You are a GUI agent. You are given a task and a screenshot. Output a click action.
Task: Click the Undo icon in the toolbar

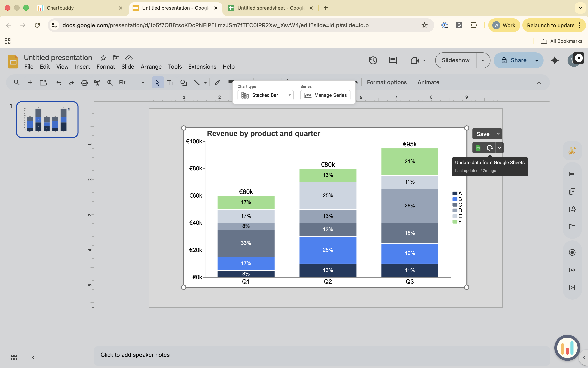coord(58,83)
